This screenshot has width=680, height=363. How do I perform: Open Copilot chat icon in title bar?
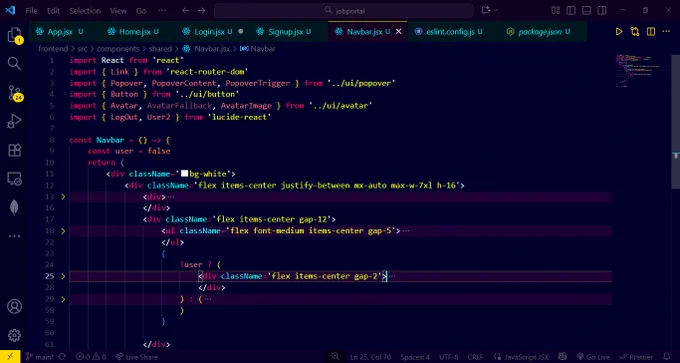point(486,10)
